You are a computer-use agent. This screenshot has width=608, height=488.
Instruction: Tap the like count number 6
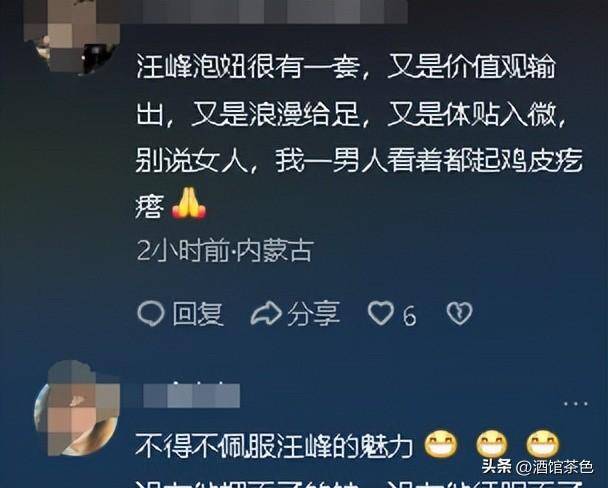pos(409,316)
